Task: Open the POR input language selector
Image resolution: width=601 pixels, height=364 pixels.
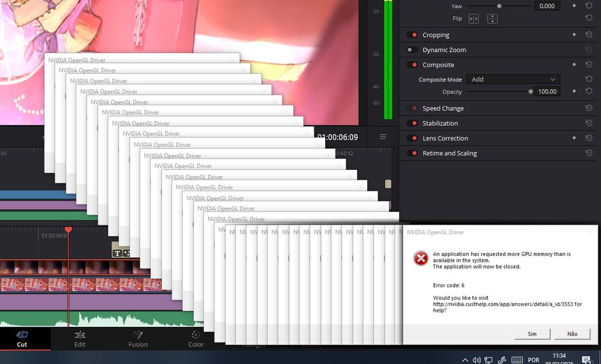Action: 534,360
